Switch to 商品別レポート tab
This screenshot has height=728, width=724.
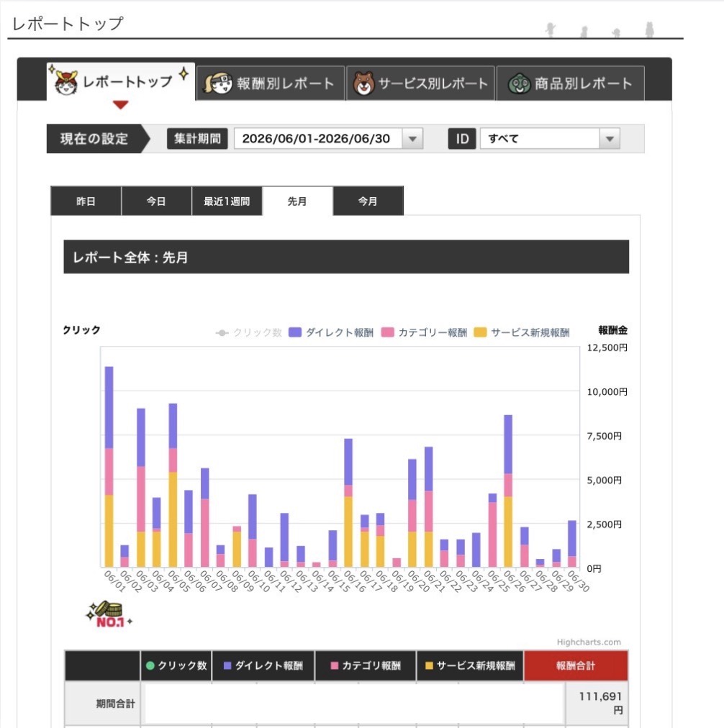coord(570,83)
